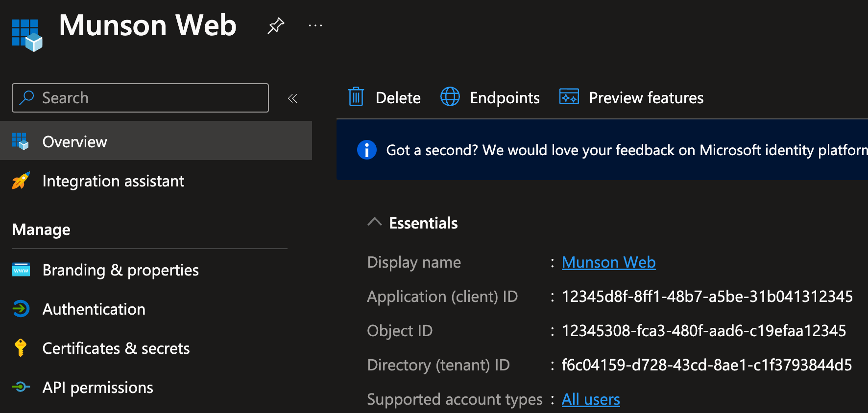The image size is (868, 413).
Task: Click the blue info icon in banner
Action: coord(367,150)
